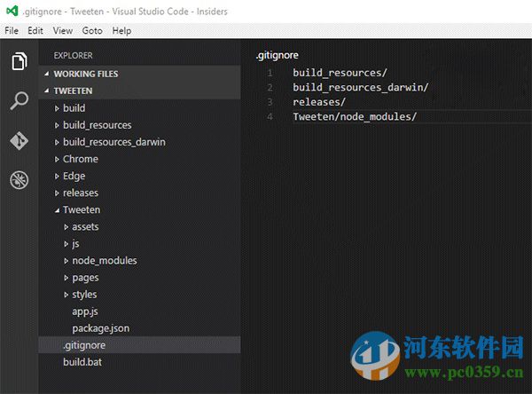Open the Edit menu

pyautogui.click(x=35, y=31)
